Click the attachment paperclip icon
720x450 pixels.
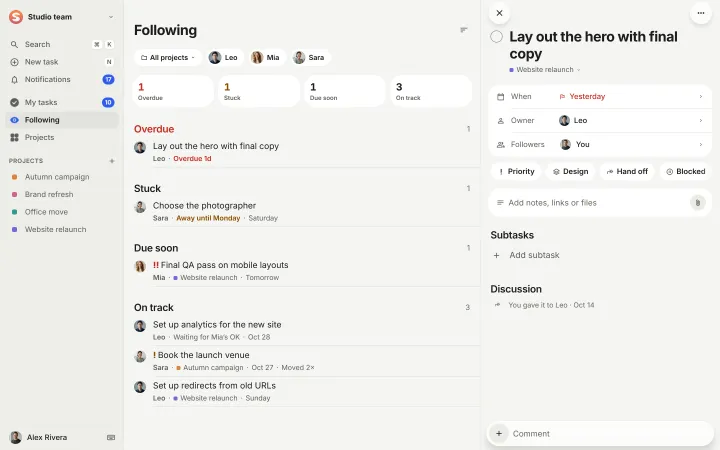[698, 202]
